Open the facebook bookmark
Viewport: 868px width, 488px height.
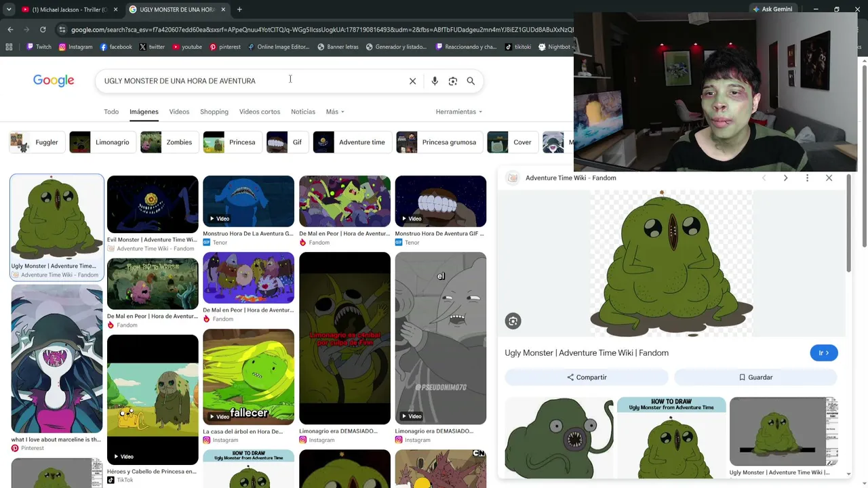(116, 47)
